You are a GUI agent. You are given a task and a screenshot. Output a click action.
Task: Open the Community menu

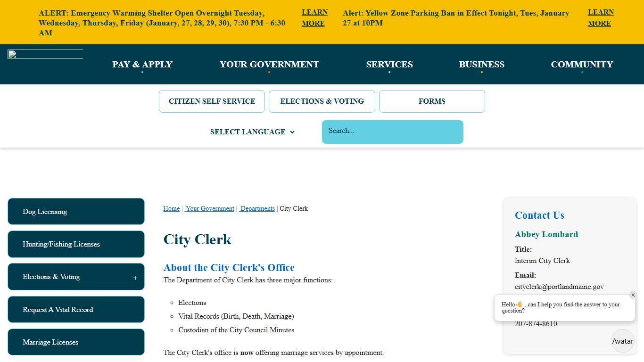coord(582,65)
